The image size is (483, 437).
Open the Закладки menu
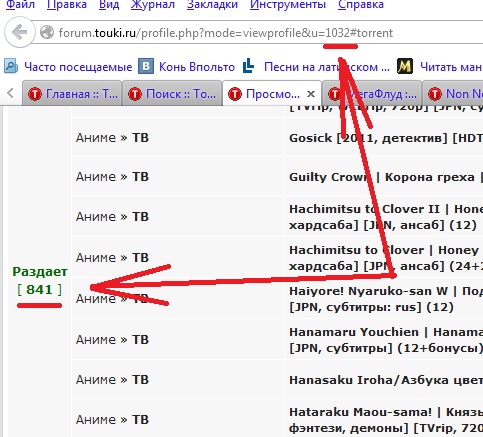(212, 5)
